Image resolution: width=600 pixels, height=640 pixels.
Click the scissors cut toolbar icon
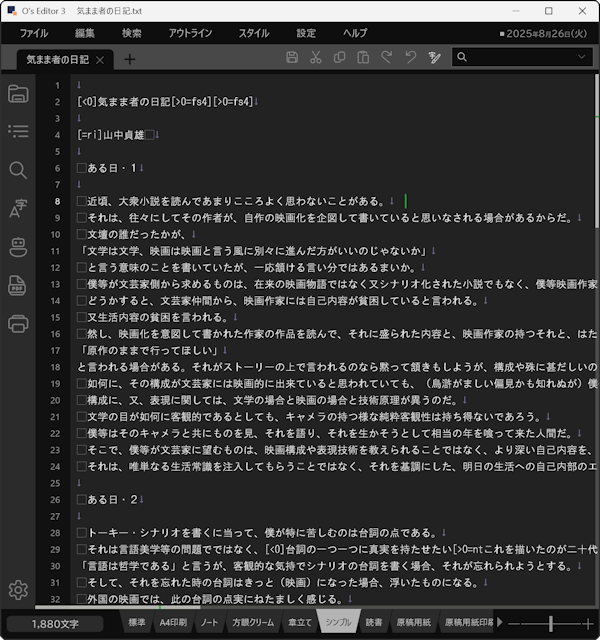[315, 58]
